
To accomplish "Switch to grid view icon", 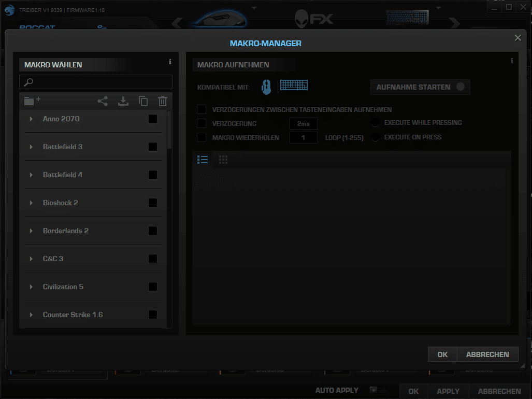I will [223, 160].
